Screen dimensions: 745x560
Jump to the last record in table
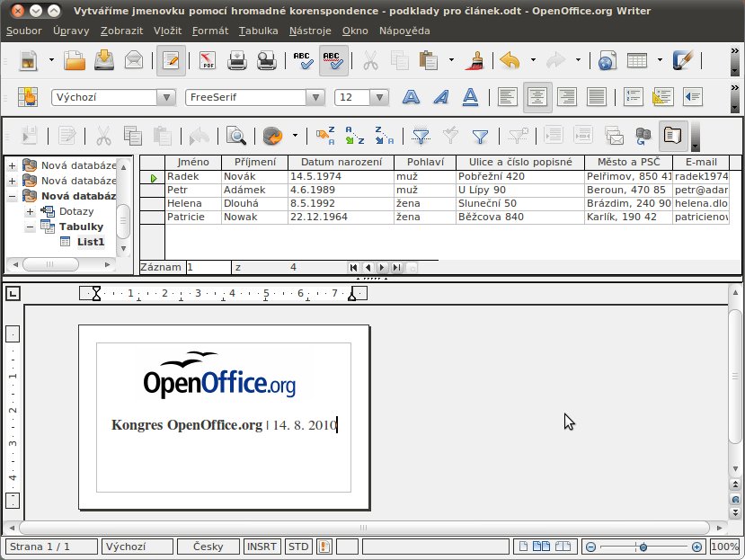396,268
